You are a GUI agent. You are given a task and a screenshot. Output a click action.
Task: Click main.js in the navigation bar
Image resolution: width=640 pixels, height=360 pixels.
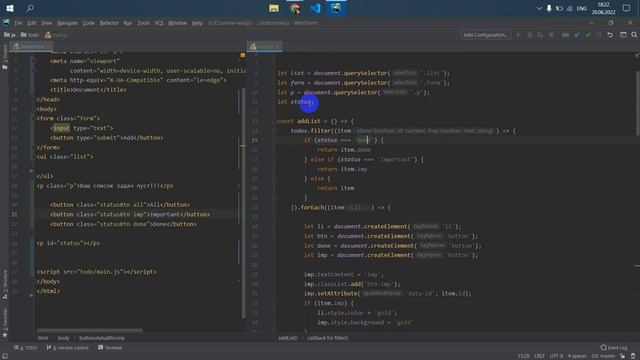point(56,35)
